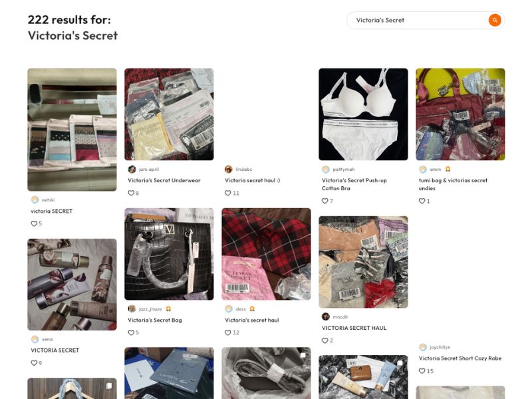The image size is (532, 399).
Task: Open the black crocodile bag photo
Action: [169, 254]
